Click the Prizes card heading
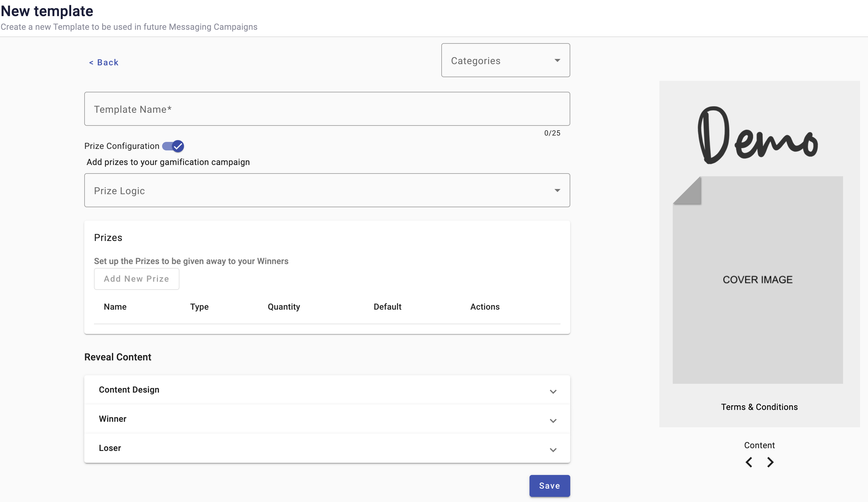This screenshot has width=868, height=502. (108, 238)
